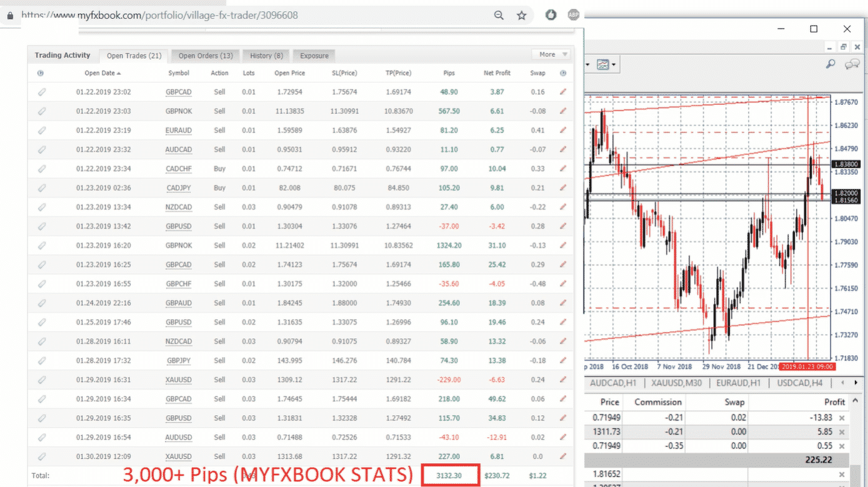Click the pencil edit icon on the CADJPY row
Screen dimensions: 868x487
[x=563, y=188]
